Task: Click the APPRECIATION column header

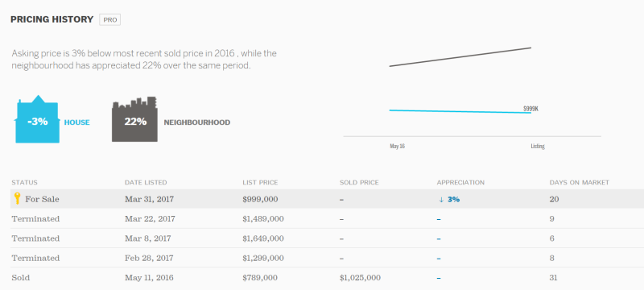Action: click(460, 182)
